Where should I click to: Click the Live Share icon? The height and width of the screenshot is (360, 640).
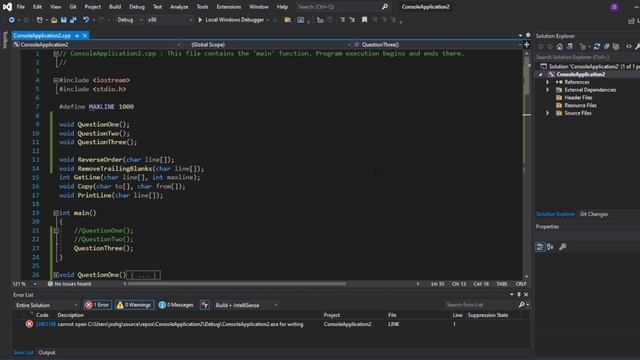632,20
